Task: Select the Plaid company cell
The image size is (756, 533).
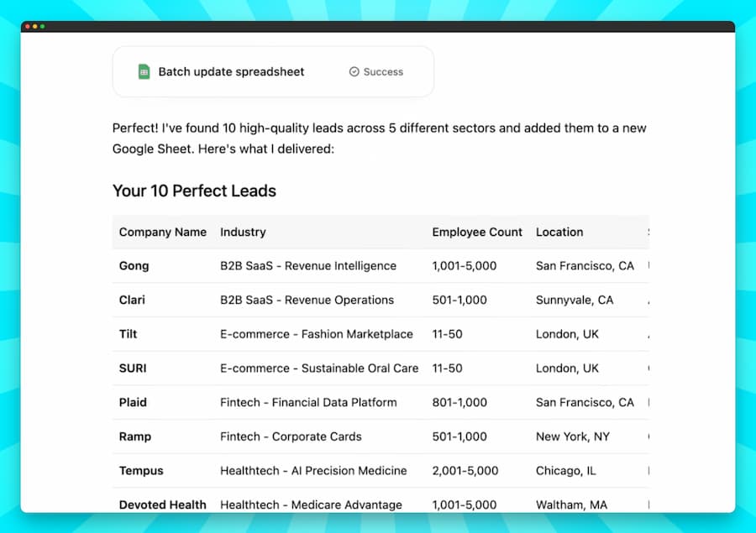Action: 133,402
